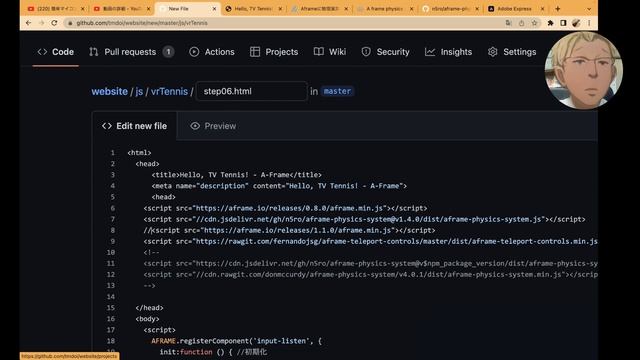Click the aframe 0.8.0 script line

point(285,208)
